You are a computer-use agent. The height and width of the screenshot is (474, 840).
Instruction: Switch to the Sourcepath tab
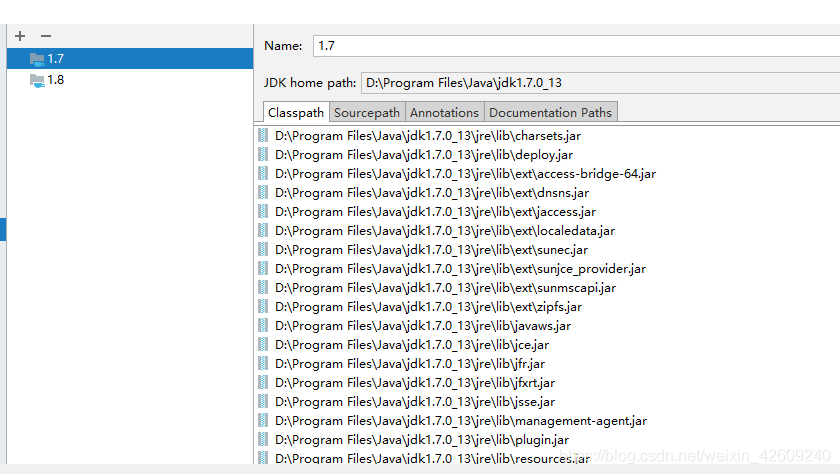tap(367, 112)
